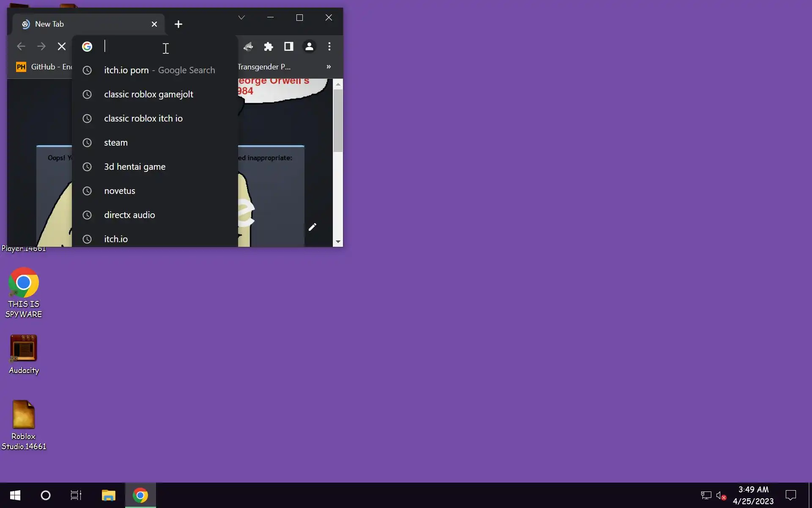Select 'classic roblox gamejolt' suggestion
The height and width of the screenshot is (508, 812).
(x=148, y=94)
